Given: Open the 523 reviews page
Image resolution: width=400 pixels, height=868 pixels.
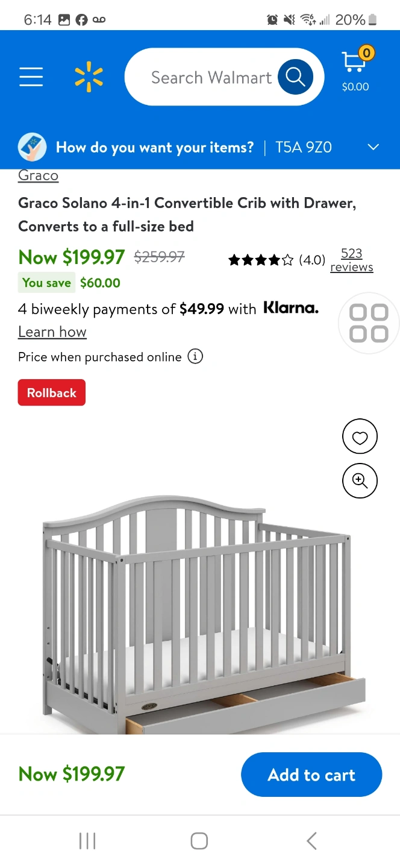Looking at the screenshot, I should pos(351,260).
